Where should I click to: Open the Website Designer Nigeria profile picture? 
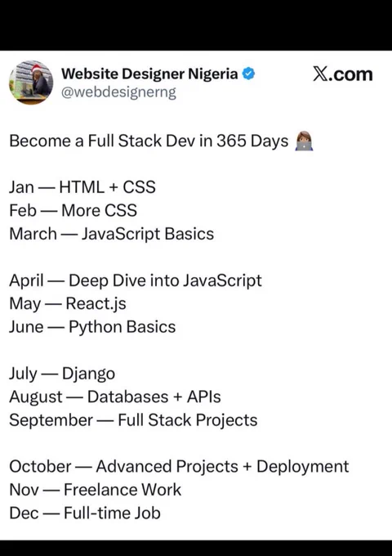point(31,83)
